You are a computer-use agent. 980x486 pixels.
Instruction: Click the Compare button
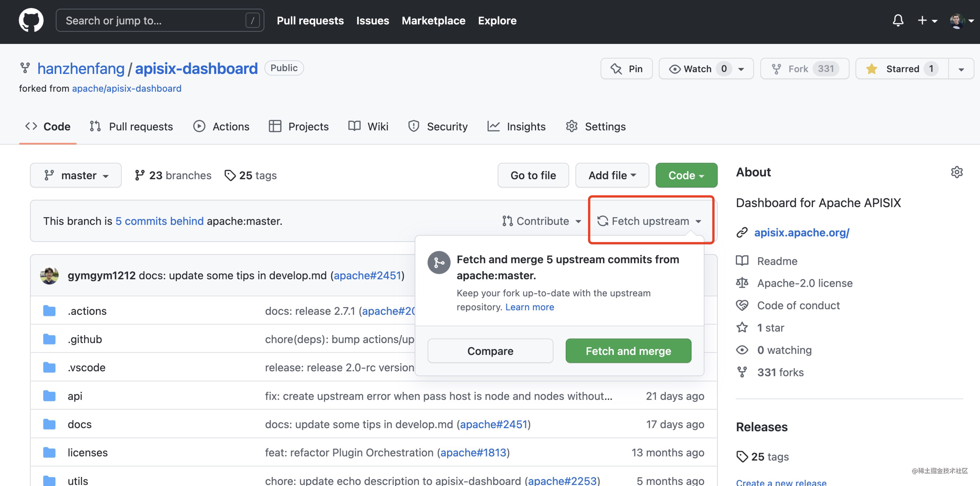490,351
